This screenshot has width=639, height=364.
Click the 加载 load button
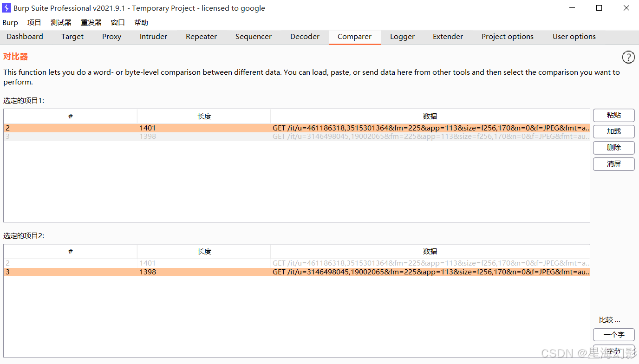click(613, 131)
